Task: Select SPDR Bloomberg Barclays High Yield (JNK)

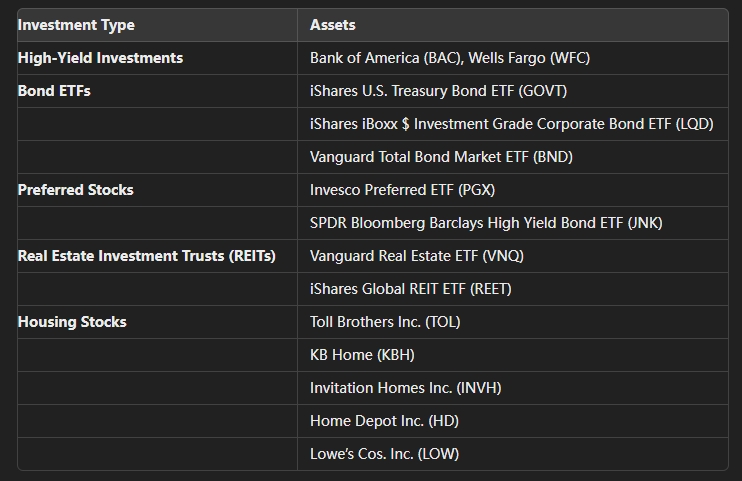Action: (x=486, y=223)
